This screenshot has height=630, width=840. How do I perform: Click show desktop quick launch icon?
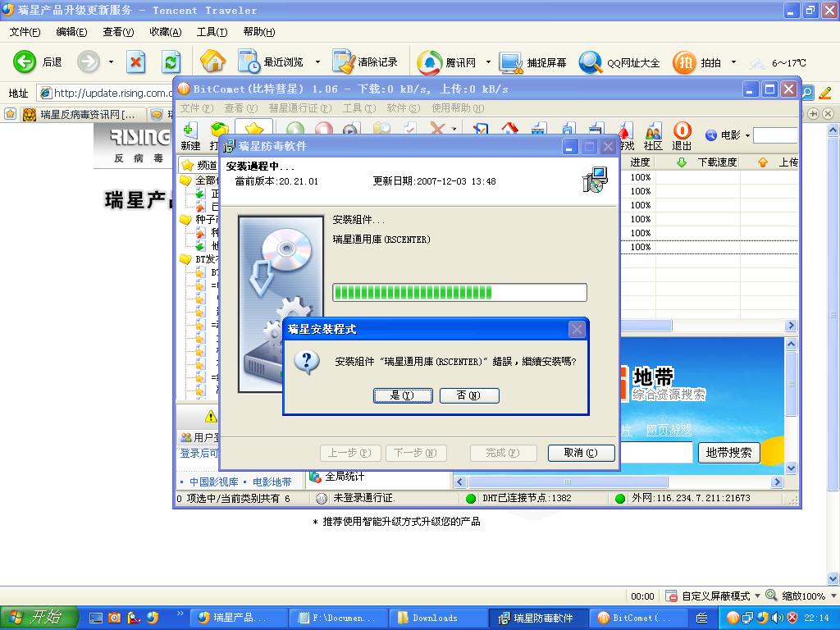tap(95, 618)
